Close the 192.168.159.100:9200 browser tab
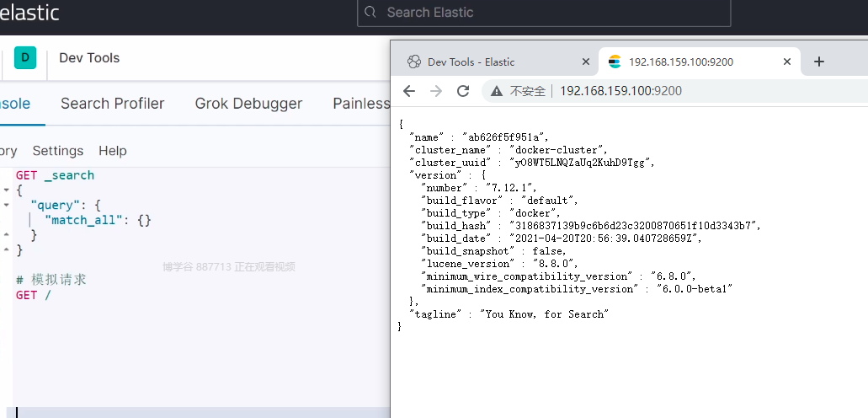 click(787, 62)
